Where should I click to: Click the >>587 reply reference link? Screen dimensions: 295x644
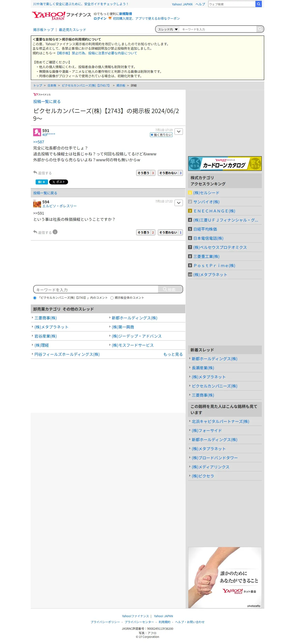point(39,142)
